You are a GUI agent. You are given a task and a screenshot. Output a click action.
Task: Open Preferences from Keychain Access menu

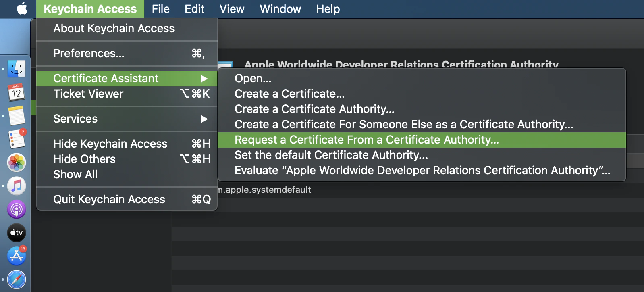coord(89,53)
